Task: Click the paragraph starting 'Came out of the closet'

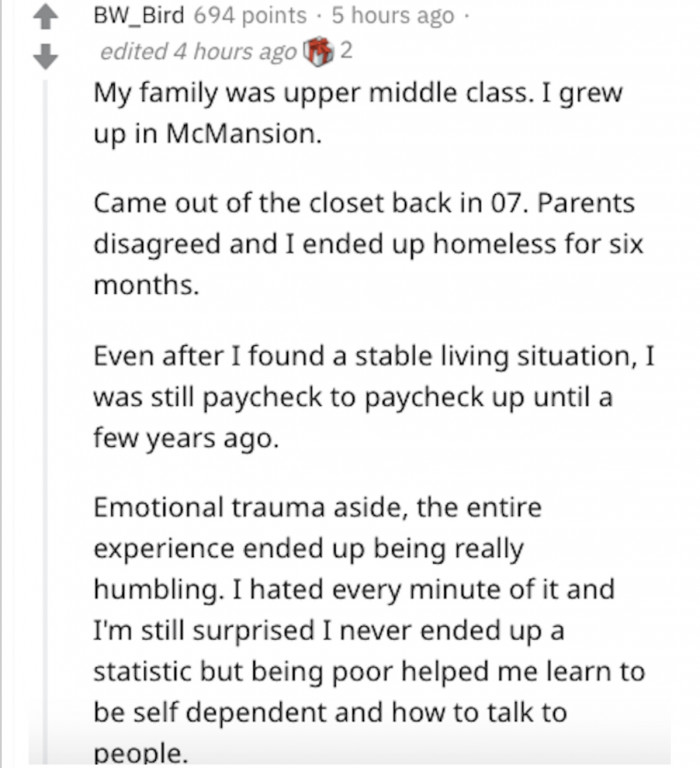Action: pyautogui.click(x=368, y=243)
